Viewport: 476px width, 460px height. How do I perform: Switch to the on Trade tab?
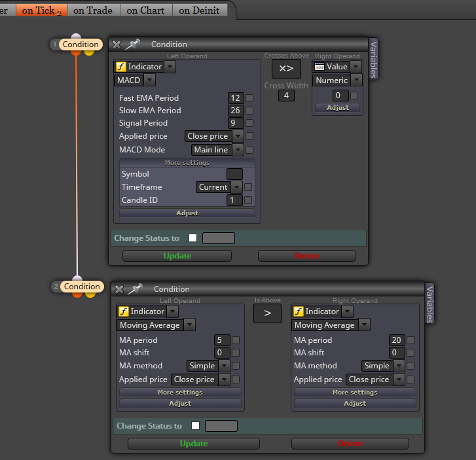point(93,10)
